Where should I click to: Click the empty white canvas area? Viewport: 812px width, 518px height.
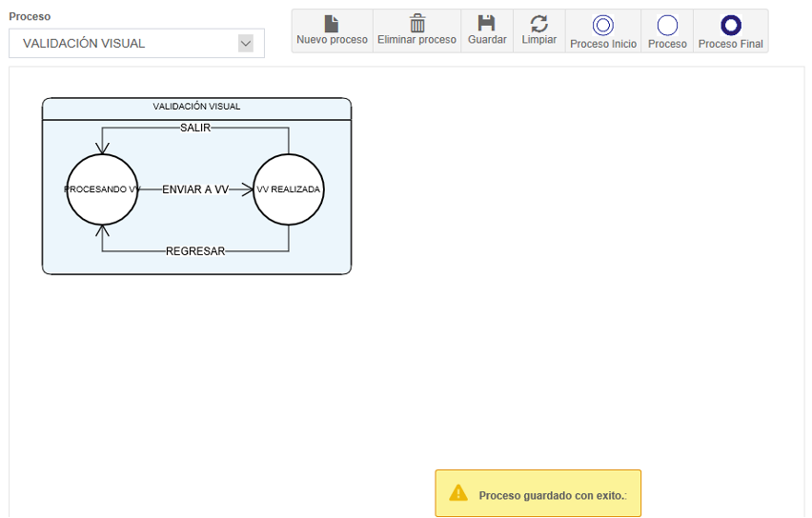(572, 286)
